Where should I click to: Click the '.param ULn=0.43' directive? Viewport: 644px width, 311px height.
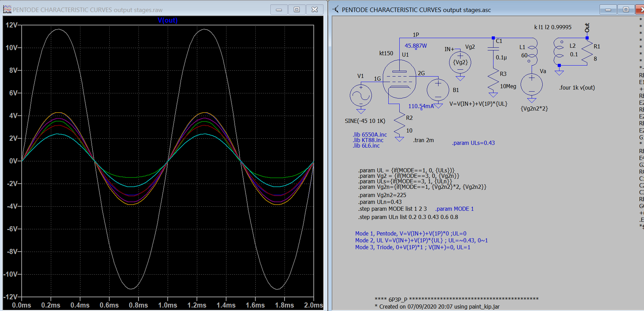tap(380, 202)
